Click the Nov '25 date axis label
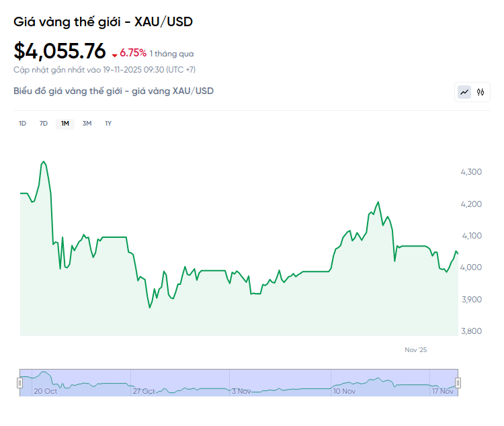The image size is (504, 426). click(415, 350)
